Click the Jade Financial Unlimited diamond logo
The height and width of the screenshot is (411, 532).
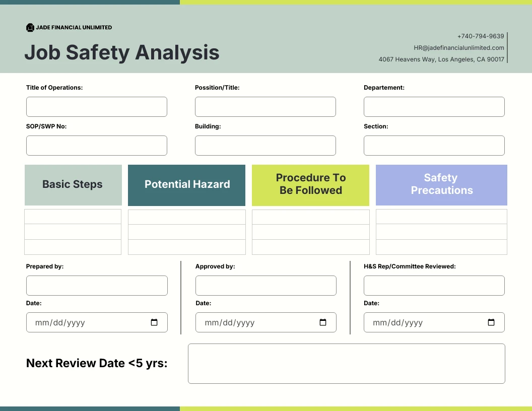pos(31,28)
